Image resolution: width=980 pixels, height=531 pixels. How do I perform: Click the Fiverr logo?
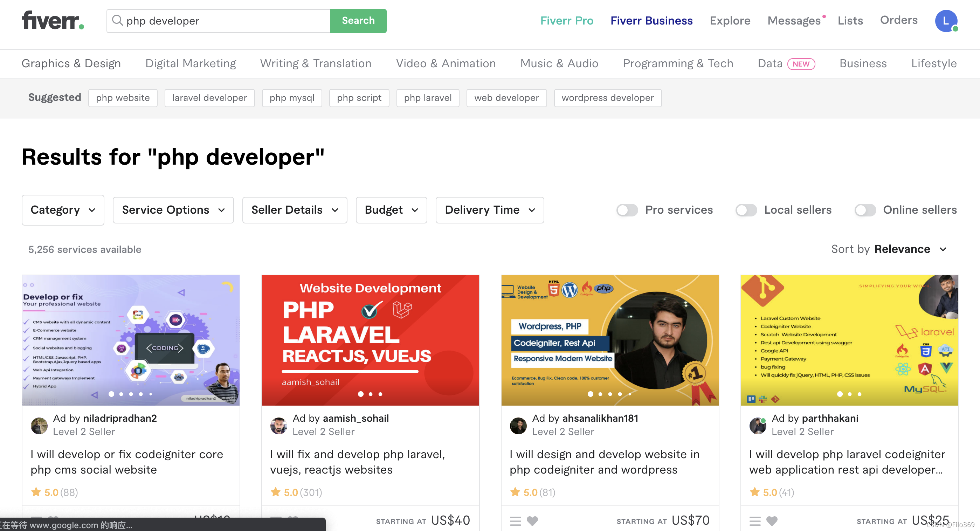(x=53, y=21)
